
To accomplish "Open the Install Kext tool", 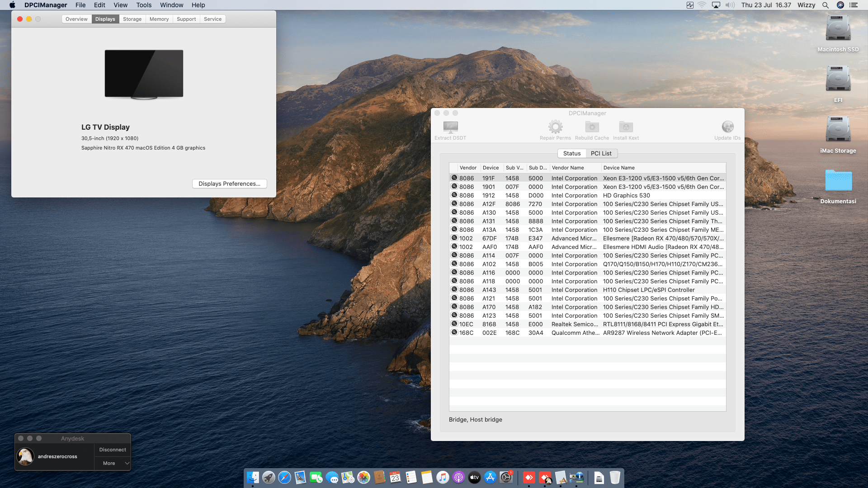I will (x=626, y=127).
